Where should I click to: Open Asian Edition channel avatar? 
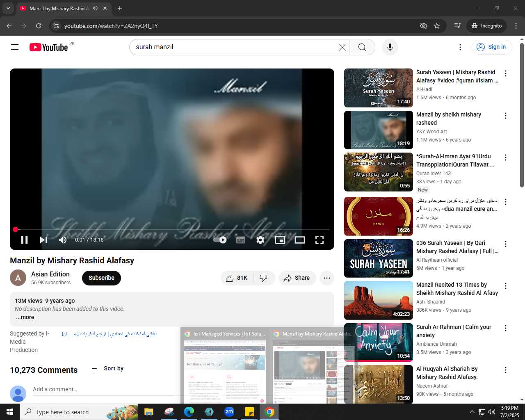click(18, 278)
